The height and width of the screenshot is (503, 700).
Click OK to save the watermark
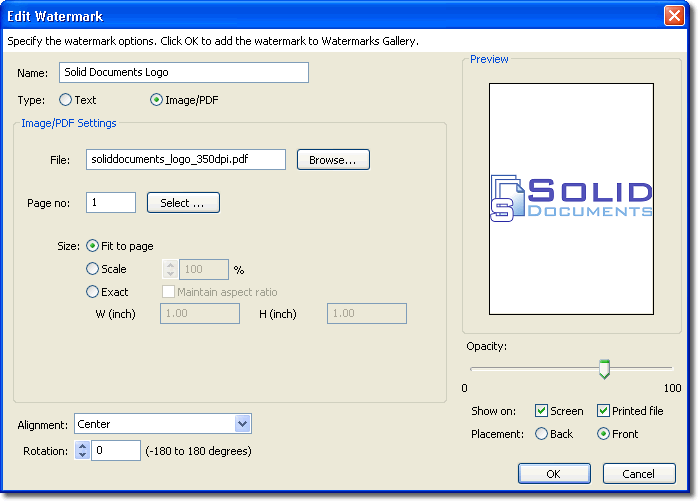553,473
